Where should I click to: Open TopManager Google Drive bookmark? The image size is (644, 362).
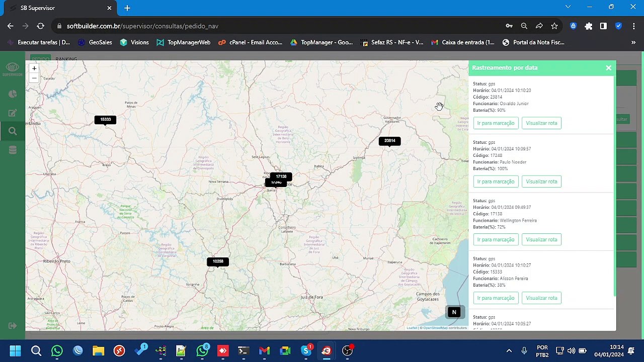[x=321, y=42]
